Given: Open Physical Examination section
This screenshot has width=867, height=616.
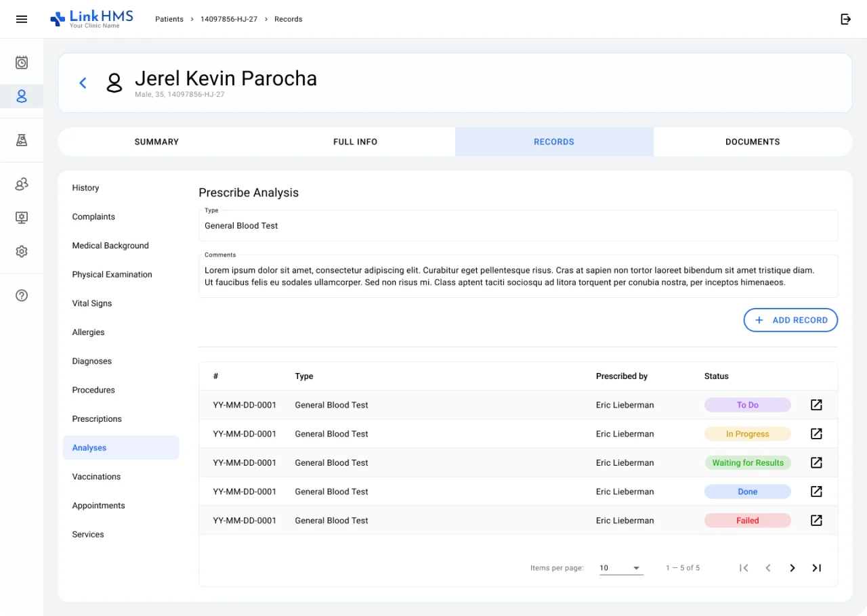Looking at the screenshot, I should (x=121, y=274).
